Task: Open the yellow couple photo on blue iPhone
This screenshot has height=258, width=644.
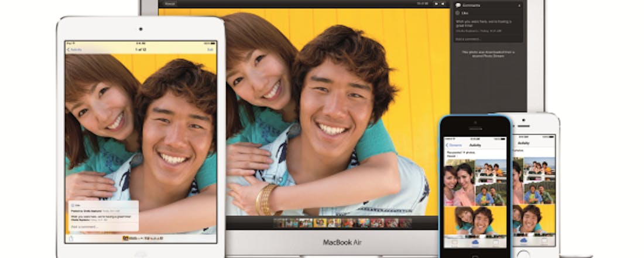Action: pos(475,221)
